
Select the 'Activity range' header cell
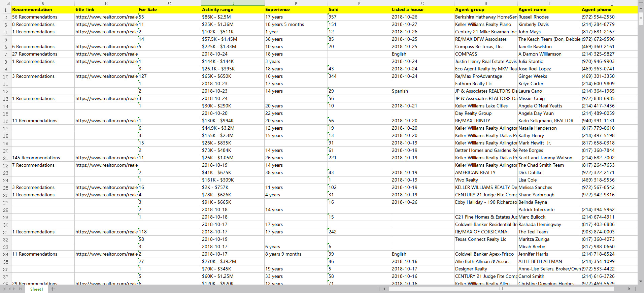[x=233, y=10]
